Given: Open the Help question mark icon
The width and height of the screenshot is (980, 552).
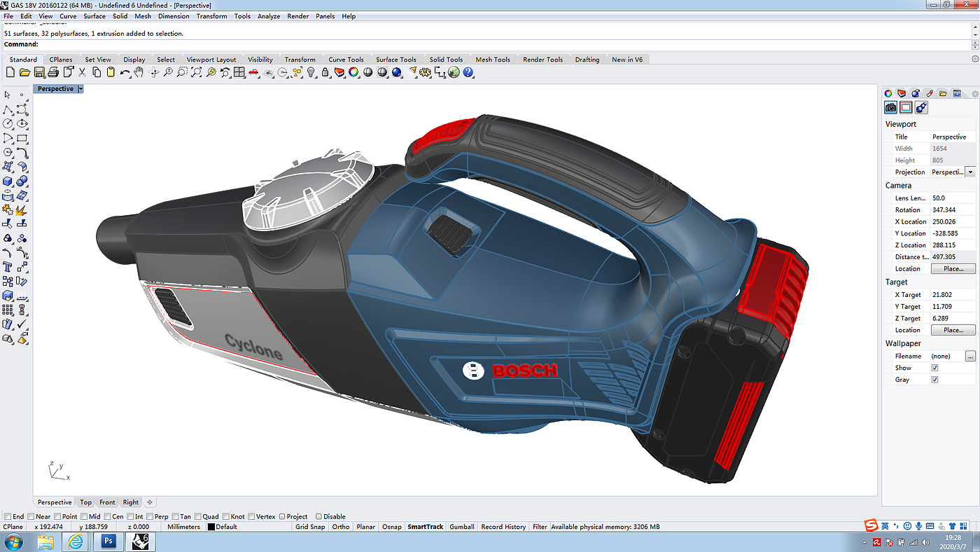Looking at the screenshot, I should 468,72.
